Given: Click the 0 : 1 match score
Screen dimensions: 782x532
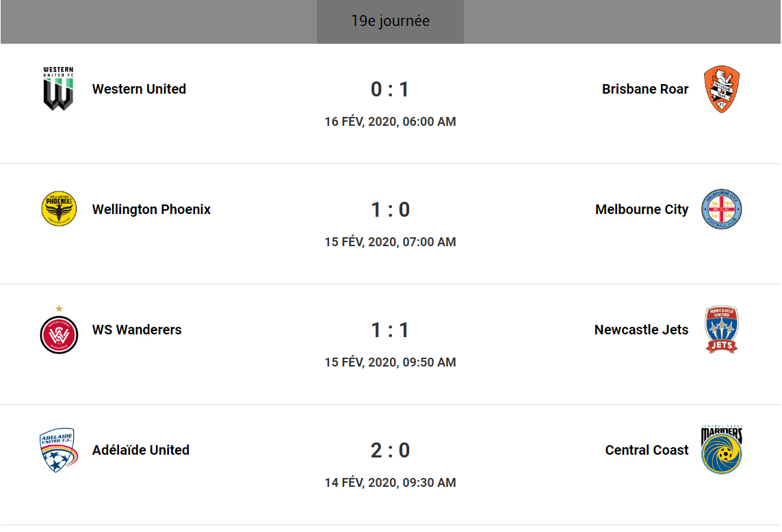Looking at the screenshot, I should (390, 90).
